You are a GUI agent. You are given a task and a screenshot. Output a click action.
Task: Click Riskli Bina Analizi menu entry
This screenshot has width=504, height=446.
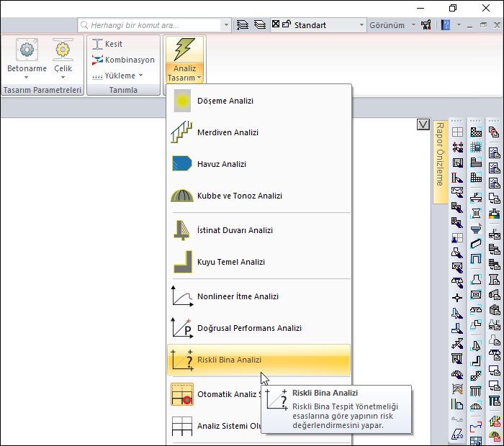pos(229,360)
